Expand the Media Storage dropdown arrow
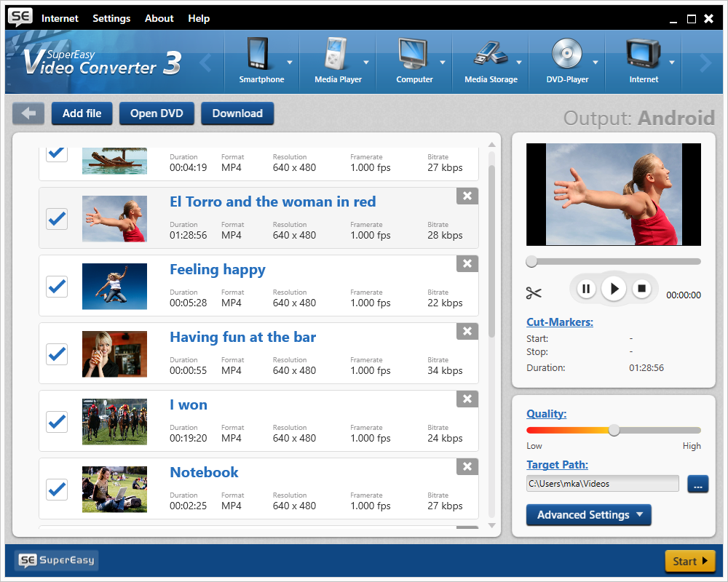The image size is (728, 582). point(519,62)
